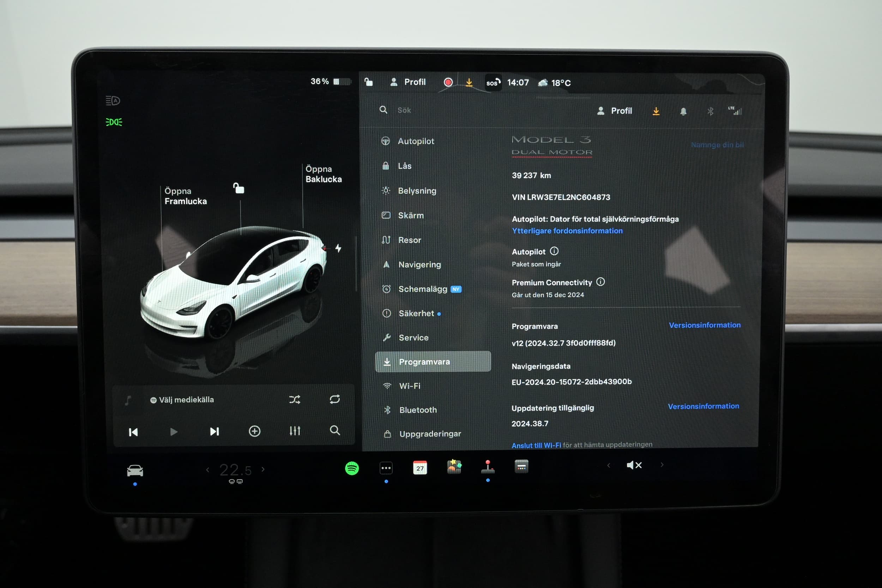The height and width of the screenshot is (588, 882).
Task: Play the media
Action: (x=174, y=432)
